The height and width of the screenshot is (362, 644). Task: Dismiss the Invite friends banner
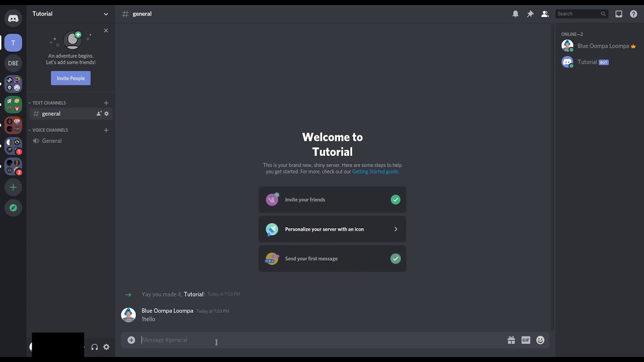[x=106, y=31]
